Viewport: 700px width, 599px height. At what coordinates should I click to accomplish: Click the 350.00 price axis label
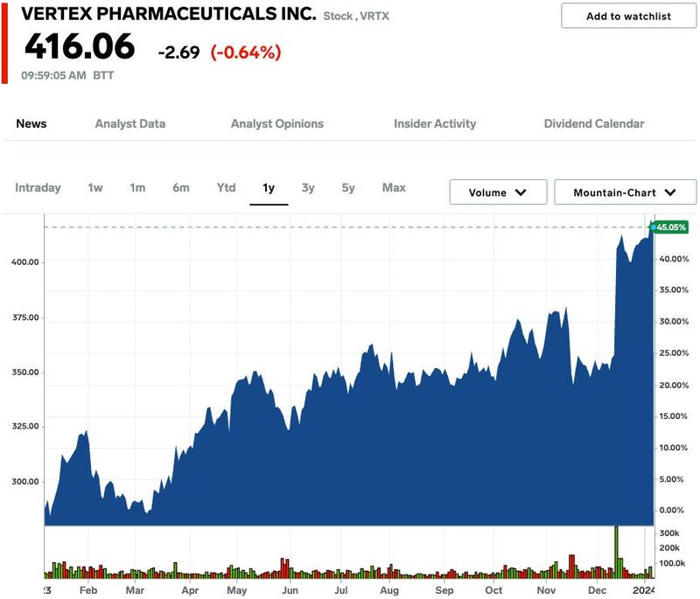point(25,373)
